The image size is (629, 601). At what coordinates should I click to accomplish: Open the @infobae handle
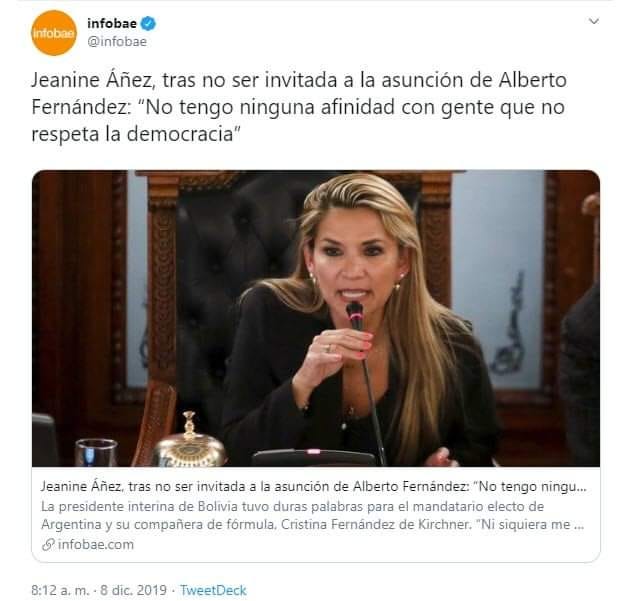coord(117,42)
